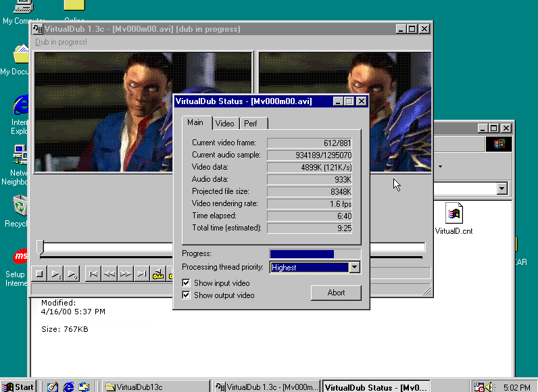This screenshot has height=392, width=538.
Task: Click the Projected file size value 8348K
Action: tap(310, 192)
